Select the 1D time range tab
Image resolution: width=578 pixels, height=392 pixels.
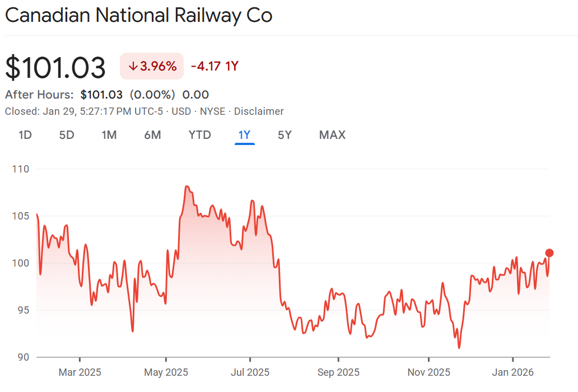(25, 135)
